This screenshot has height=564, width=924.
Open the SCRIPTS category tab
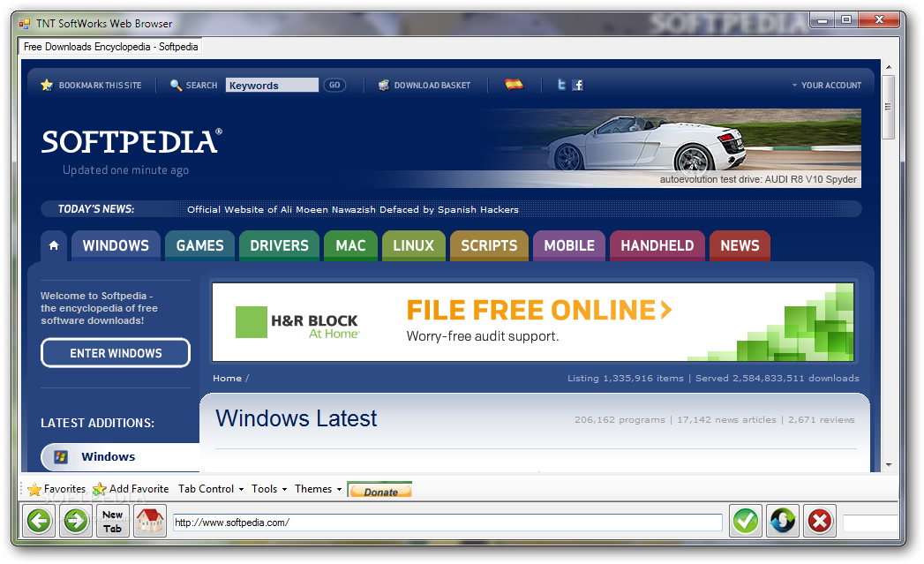coord(489,245)
